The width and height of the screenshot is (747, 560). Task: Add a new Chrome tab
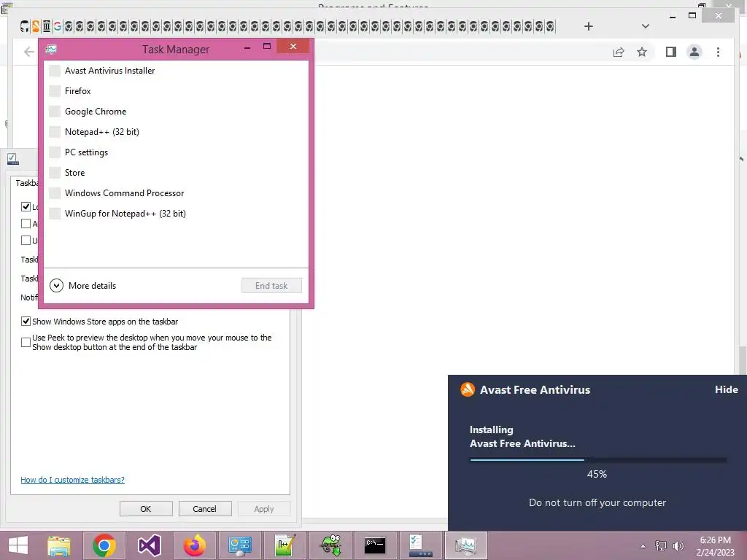589,26
